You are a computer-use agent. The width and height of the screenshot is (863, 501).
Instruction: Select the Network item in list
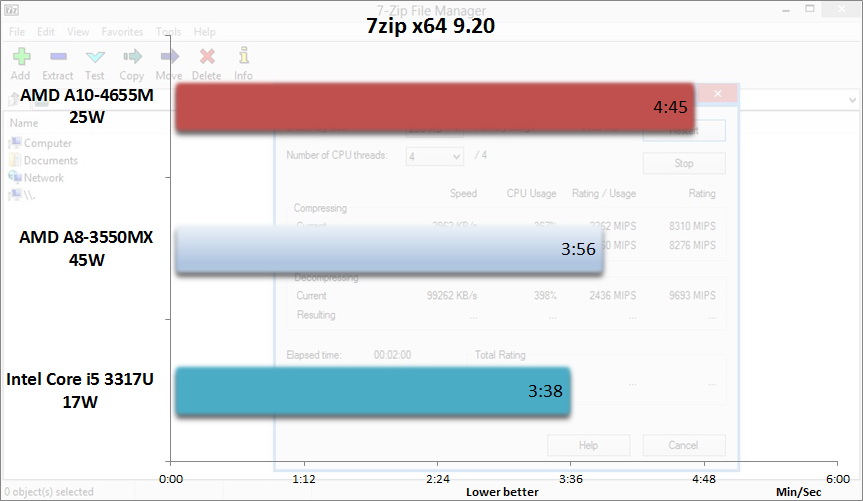point(36,178)
